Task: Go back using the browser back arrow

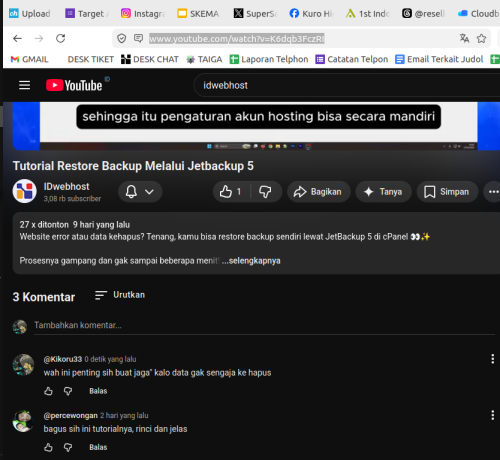Action: pos(17,39)
